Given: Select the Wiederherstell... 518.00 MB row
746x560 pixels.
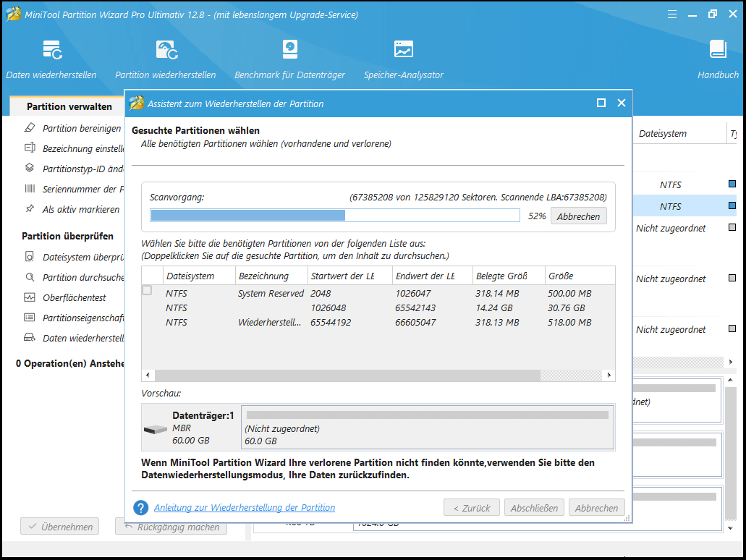Looking at the screenshot, I should click(x=378, y=322).
